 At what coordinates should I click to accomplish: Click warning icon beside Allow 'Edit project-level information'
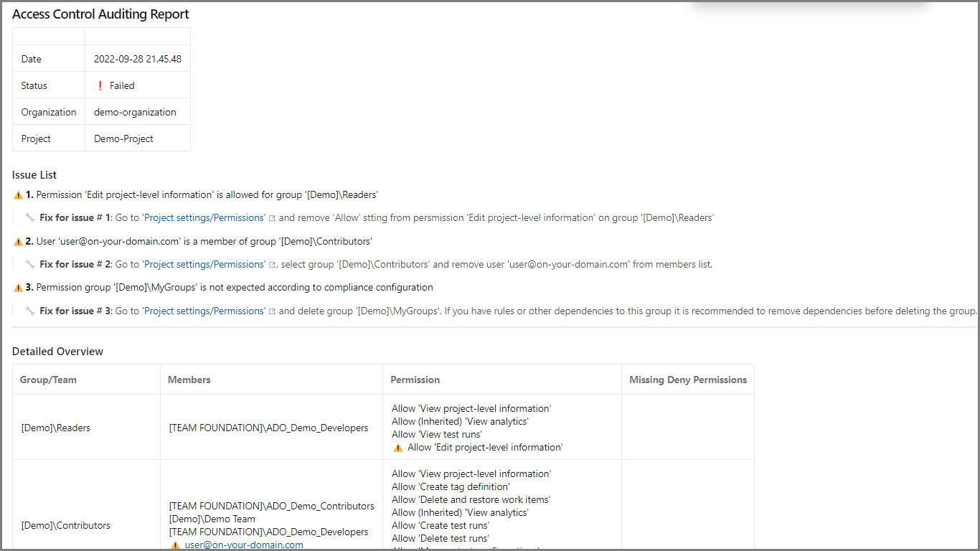coord(398,448)
